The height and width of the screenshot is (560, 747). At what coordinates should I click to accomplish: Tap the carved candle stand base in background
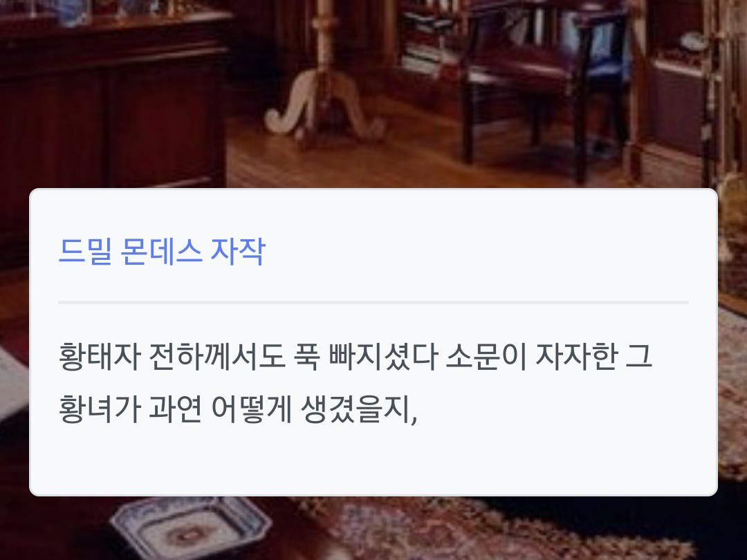(x=325, y=107)
